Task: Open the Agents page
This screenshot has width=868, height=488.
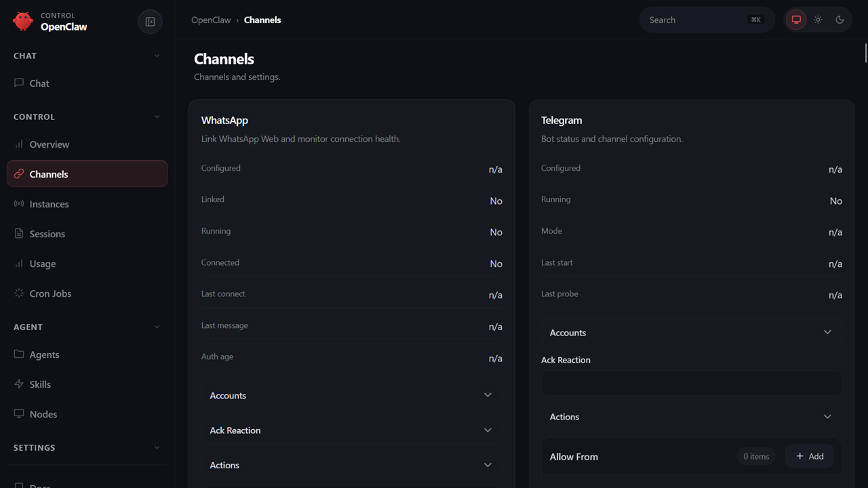Action: pos(87,354)
